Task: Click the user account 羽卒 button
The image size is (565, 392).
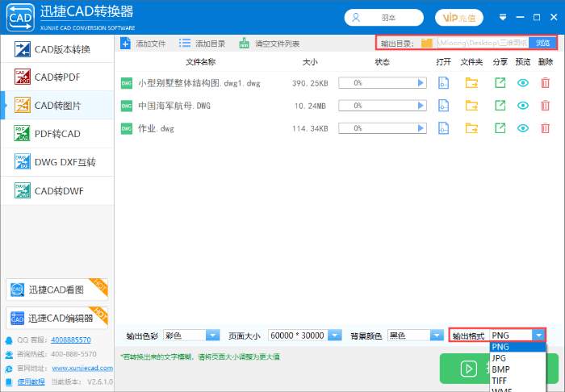Action: [383, 18]
